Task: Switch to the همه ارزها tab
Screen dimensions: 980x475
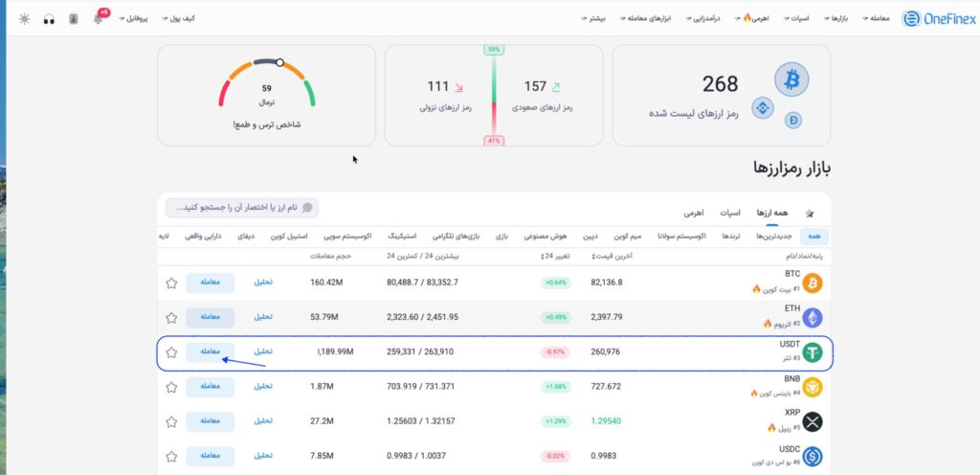Action: (772, 214)
